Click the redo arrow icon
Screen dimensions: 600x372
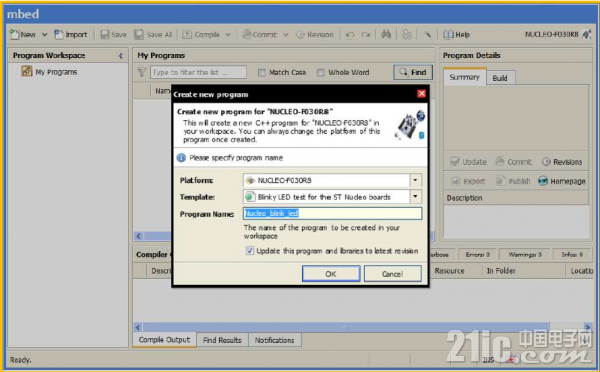(366, 35)
